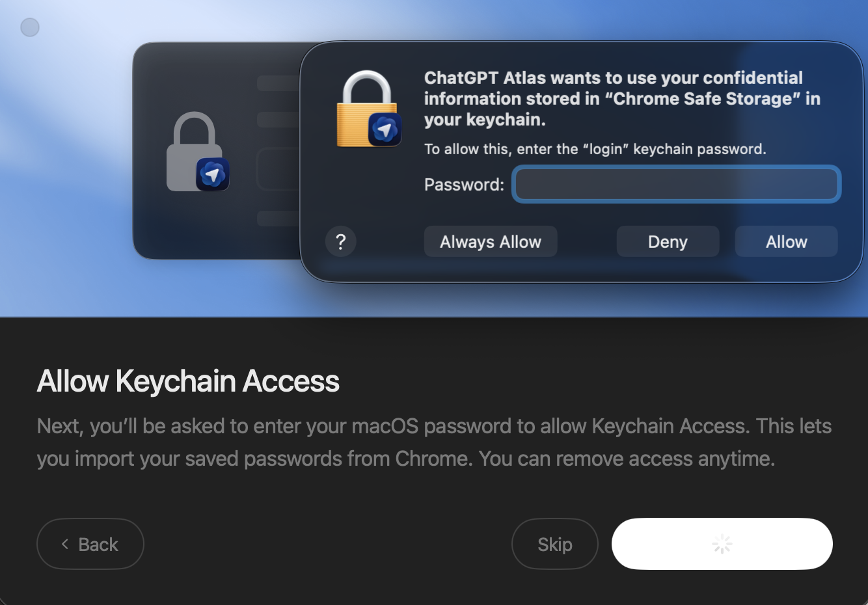Image resolution: width=868 pixels, height=605 pixels.
Task: Deny the keychain access request
Action: coord(668,242)
